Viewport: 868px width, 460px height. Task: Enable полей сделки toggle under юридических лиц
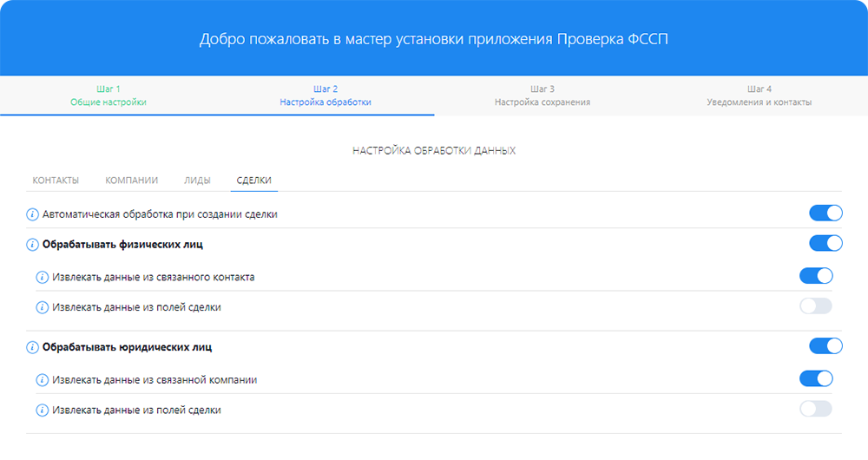pyautogui.click(x=816, y=409)
